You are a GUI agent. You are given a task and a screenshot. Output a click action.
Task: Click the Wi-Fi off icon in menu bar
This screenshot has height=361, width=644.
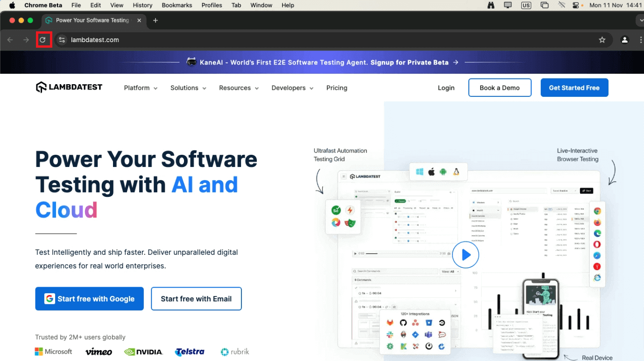(x=562, y=5)
